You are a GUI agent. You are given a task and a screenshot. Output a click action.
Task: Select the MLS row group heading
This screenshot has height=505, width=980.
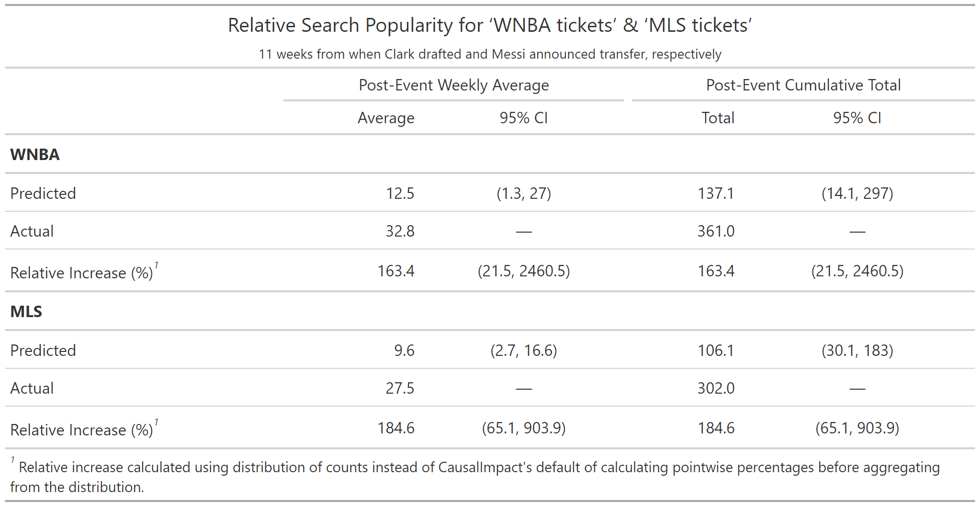click(26, 312)
